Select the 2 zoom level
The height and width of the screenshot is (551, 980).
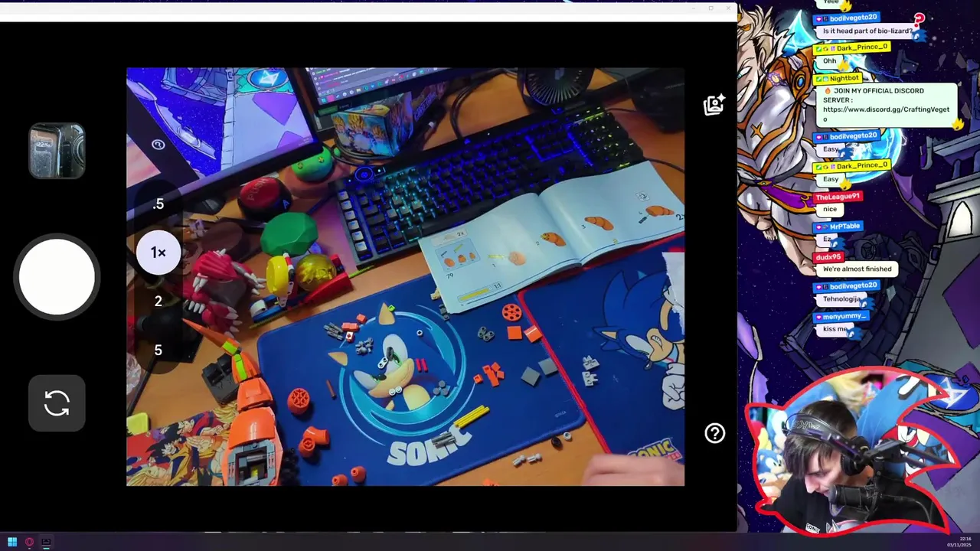158,302
